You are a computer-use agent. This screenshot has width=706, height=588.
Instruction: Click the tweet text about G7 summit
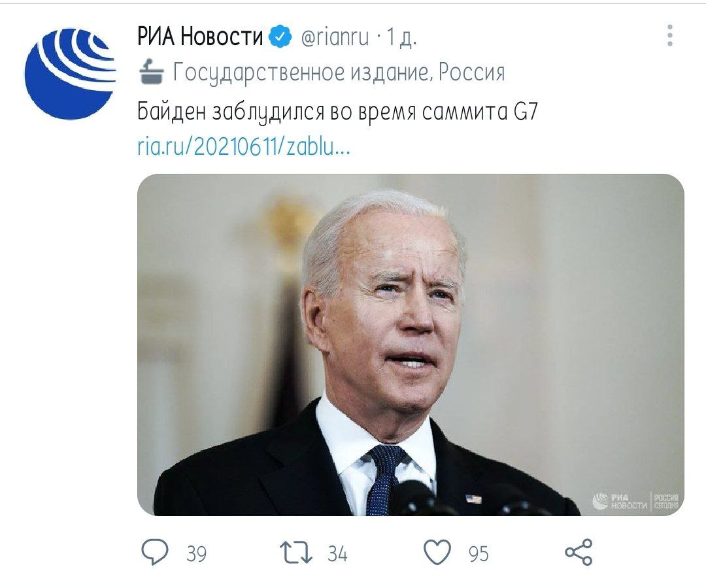pyautogui.click(x=337, y=111)
